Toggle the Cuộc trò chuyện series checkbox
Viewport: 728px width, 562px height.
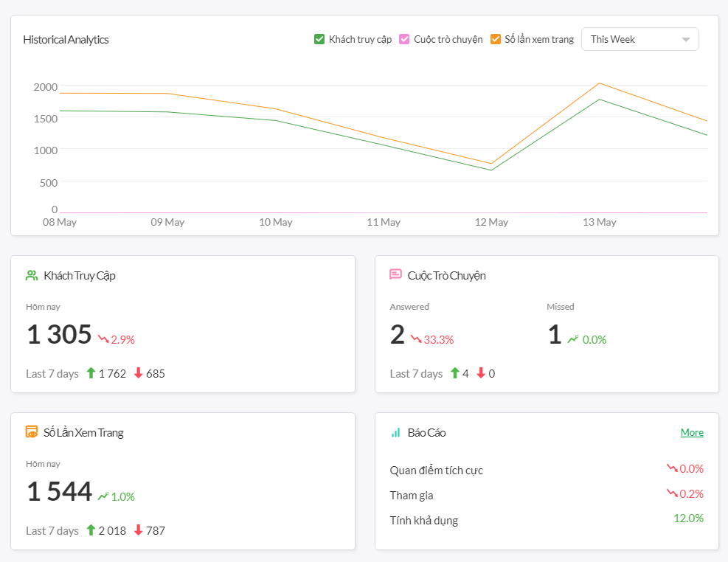click(x=404, y=39)
